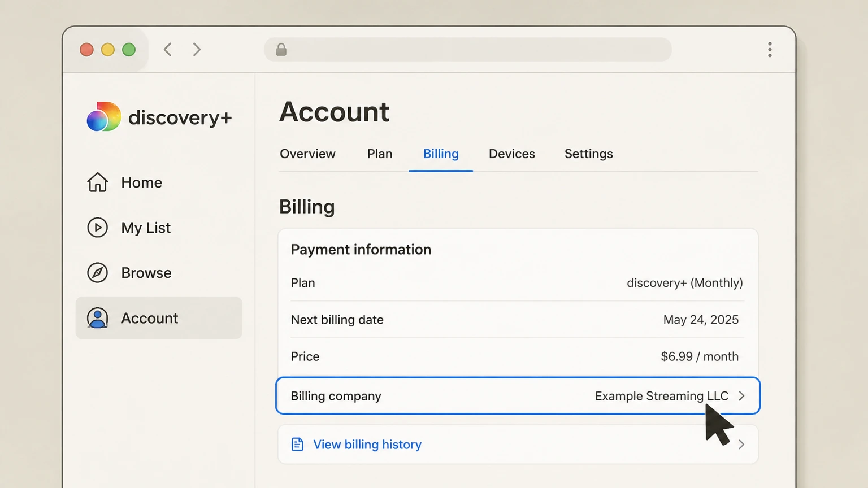Open the View billing history link
The image size is (868, 488).
(x=367, y=445)
